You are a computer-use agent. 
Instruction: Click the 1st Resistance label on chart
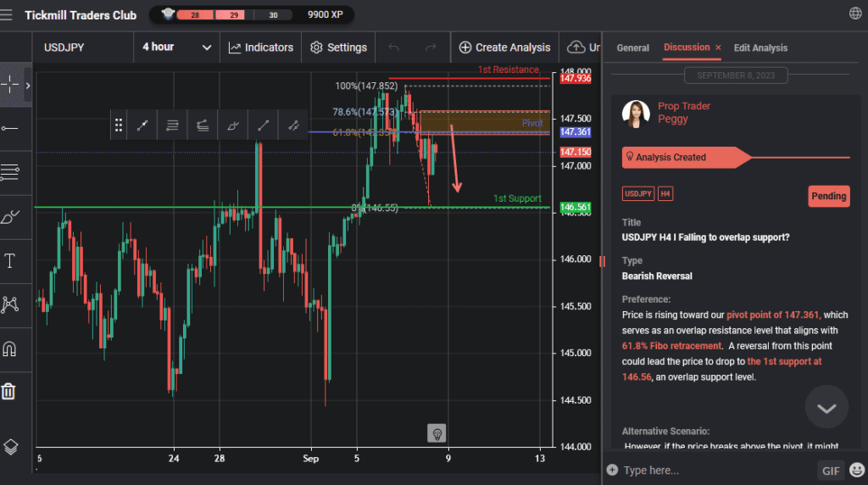[x=509, y=70]
